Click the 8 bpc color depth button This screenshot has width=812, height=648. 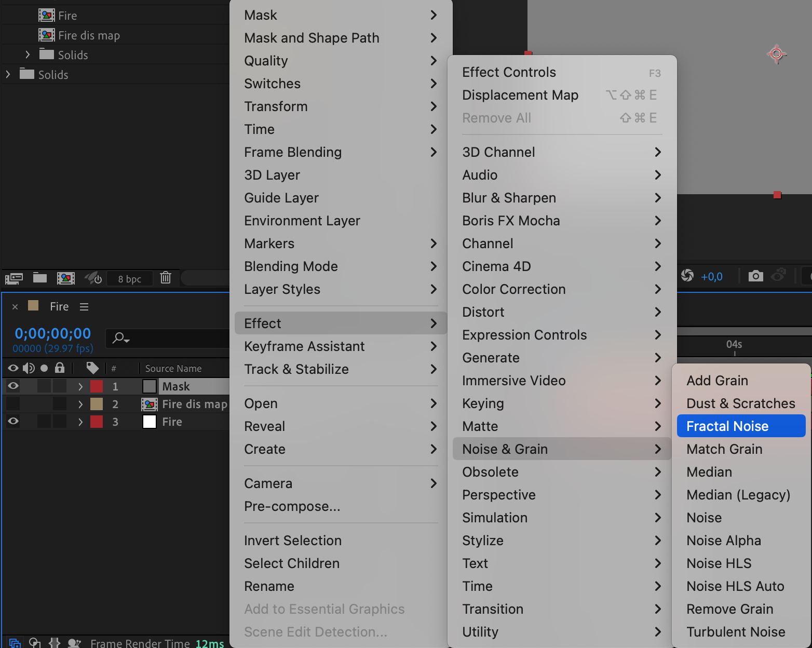129,279
